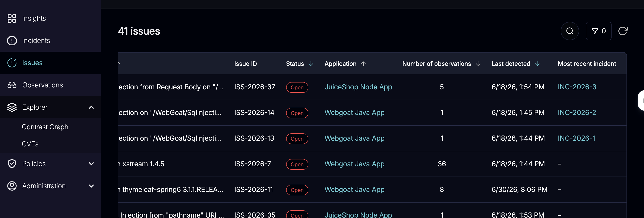Click the Explorer layers icon

pos(12,107)
